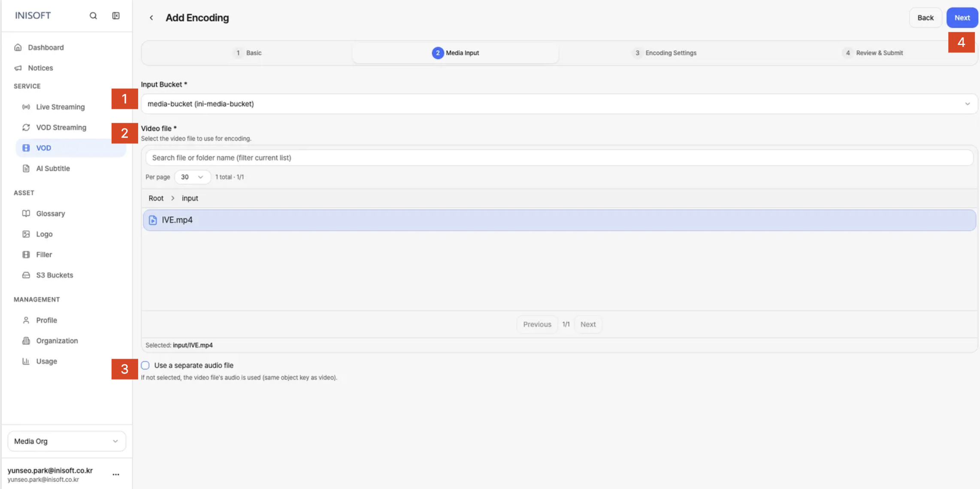Image resolution: width=980 pixels, height=489 pixels.
Task: Open the Media Org organization switcher
Action: click(67, 441)
